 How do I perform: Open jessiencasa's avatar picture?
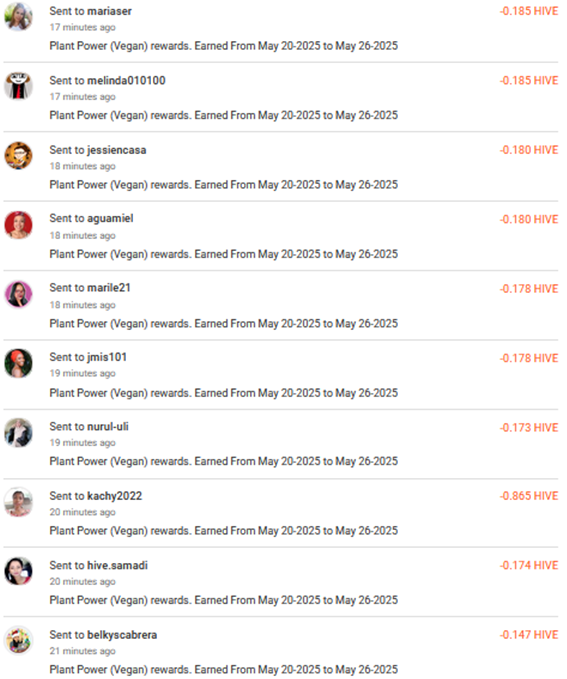[18, 155]
